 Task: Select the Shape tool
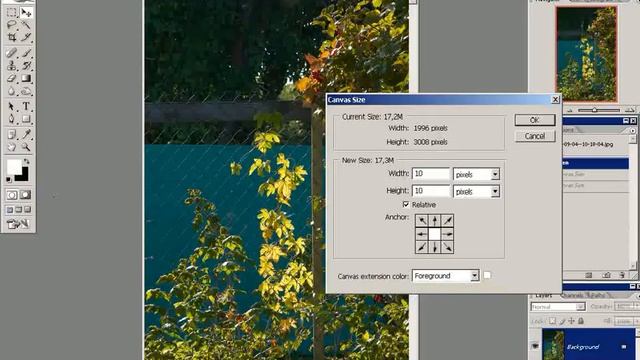coord(26,119)
